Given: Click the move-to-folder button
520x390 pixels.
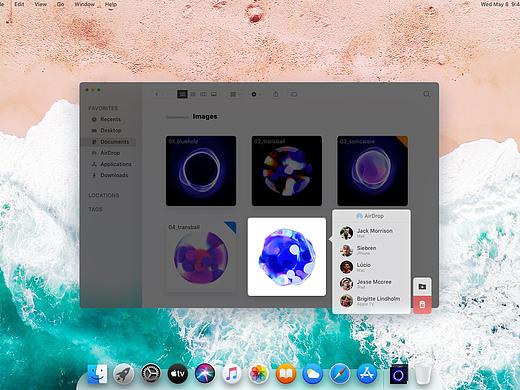Looking at the screenshot, I should [422, 287].
